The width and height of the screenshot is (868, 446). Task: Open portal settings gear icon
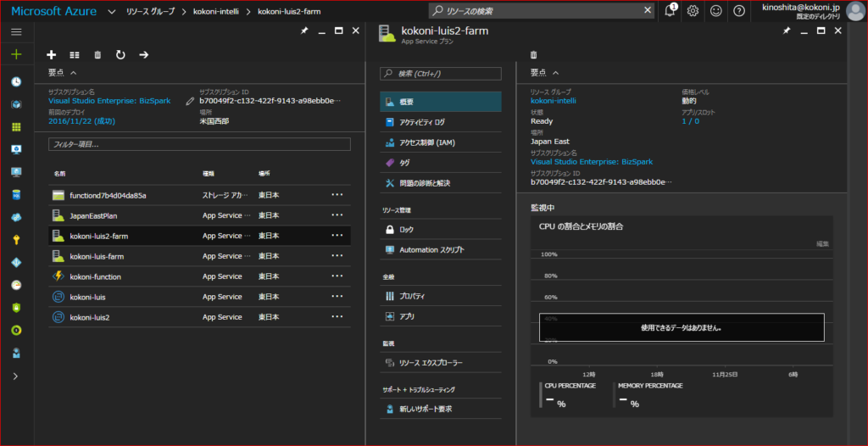693,11
